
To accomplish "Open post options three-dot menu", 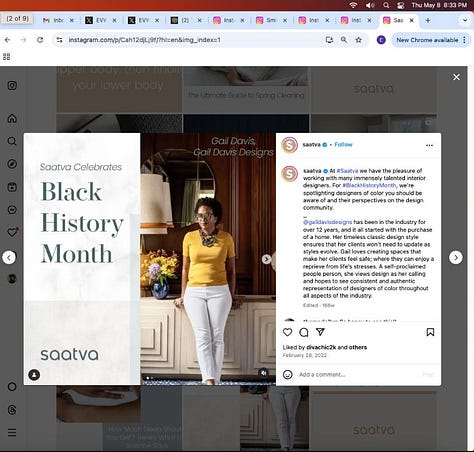I will click(429, 145).
